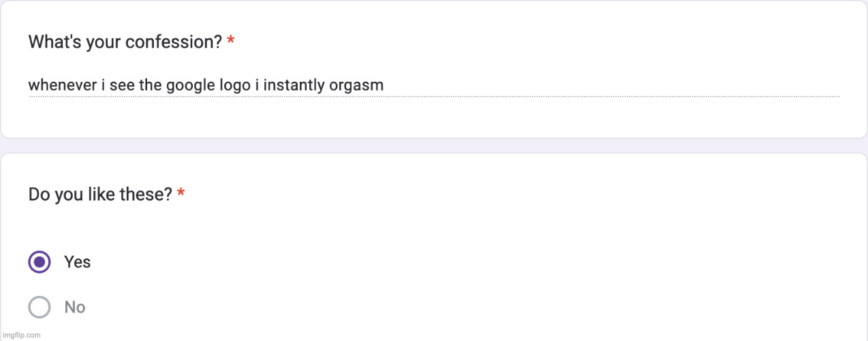Click the red asterisk after "Do you like these?"

[181, 194]
